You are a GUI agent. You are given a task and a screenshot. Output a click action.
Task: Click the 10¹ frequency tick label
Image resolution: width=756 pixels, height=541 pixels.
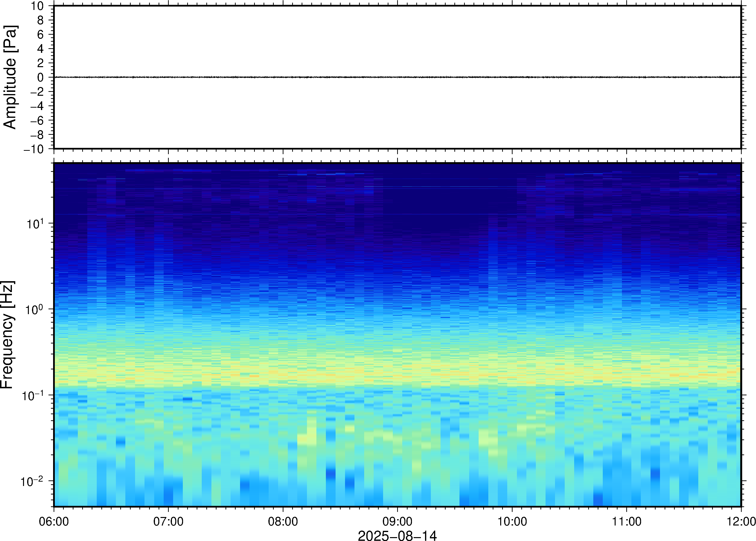pos(35,223)
